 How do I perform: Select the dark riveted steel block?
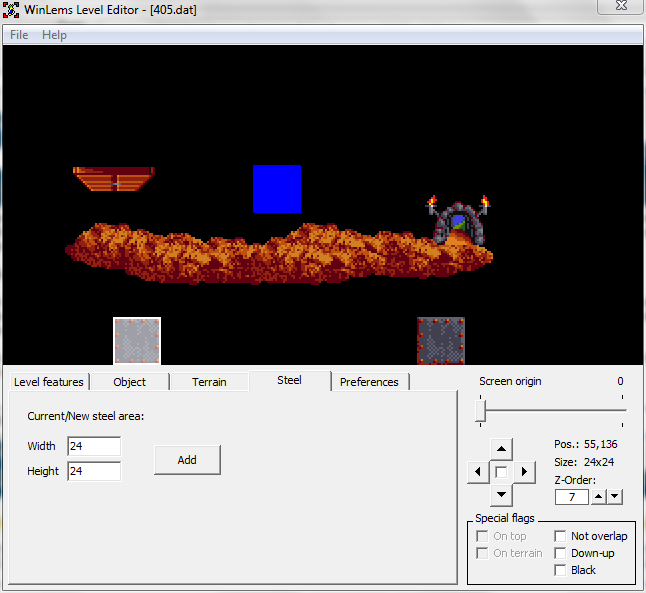441,341
